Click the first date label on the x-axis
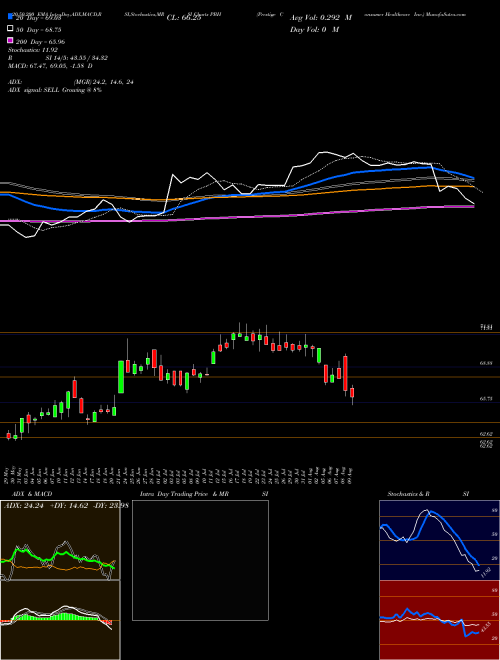This screenshot has width=500, height=660. (x=8, y=474)
